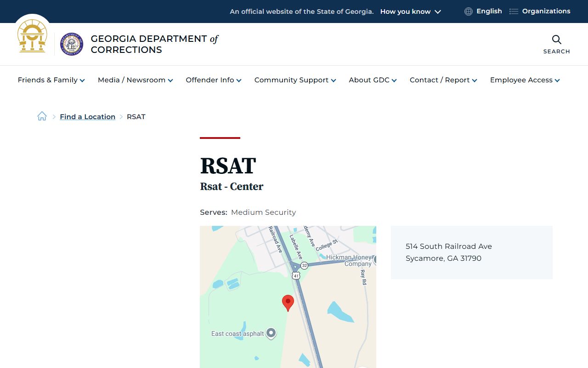Follow the Find a Location breadcrumb link
The height and width of the screenshot is (368, 588).
click(x=87, y=117)
